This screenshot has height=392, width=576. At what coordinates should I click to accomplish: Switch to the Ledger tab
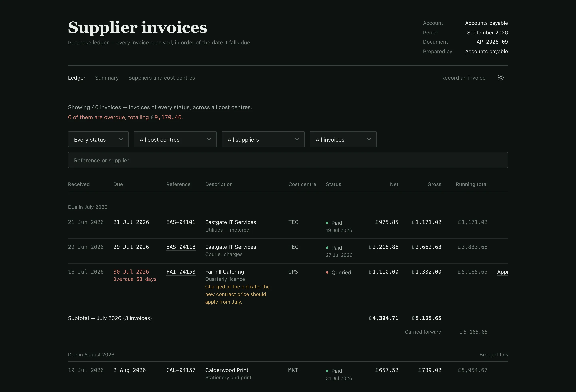click(x=77, y=78)
